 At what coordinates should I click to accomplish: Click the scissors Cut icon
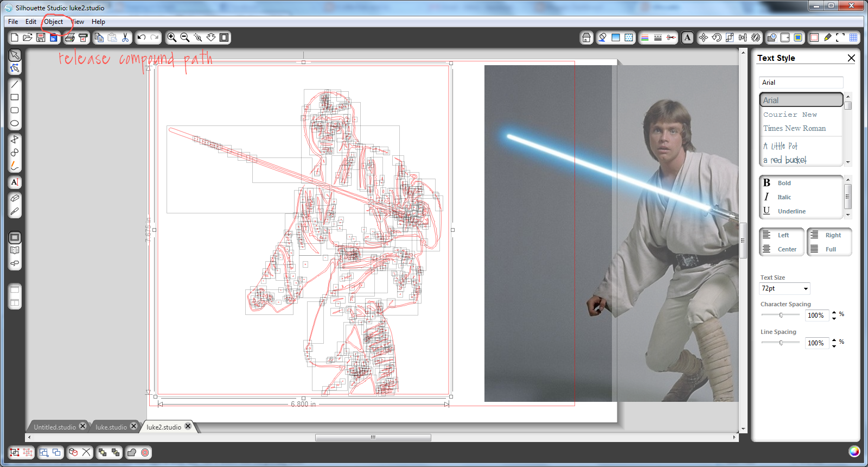125,37
